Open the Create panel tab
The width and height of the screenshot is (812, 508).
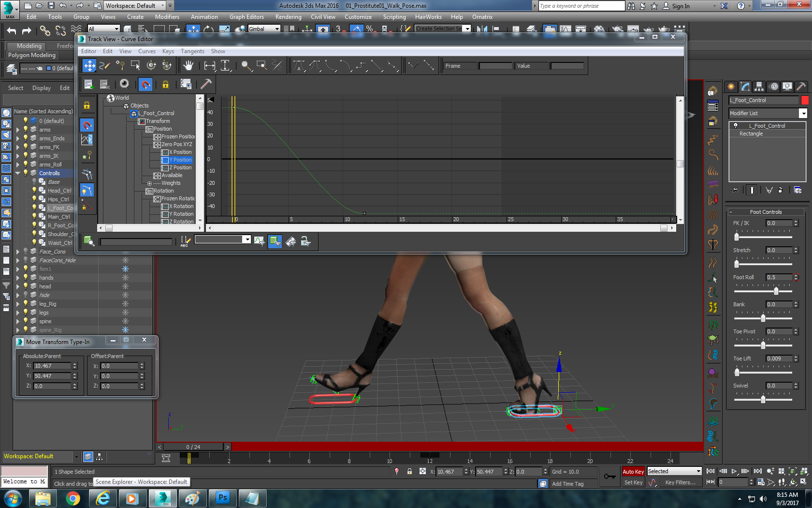(x=731, y=87)
